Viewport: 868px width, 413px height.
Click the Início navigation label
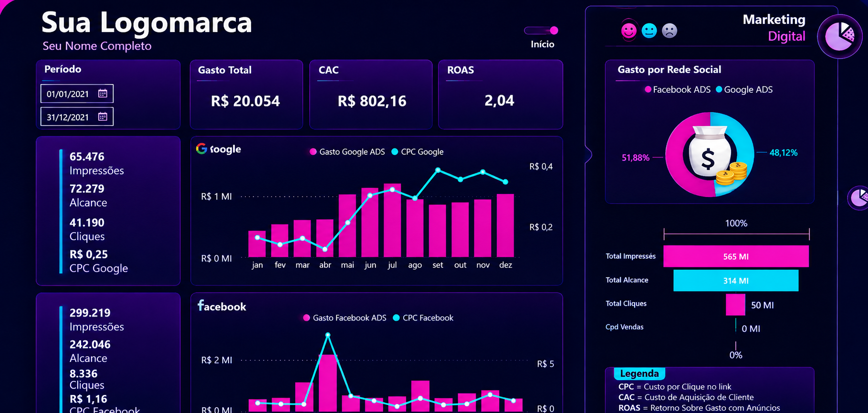543,44
